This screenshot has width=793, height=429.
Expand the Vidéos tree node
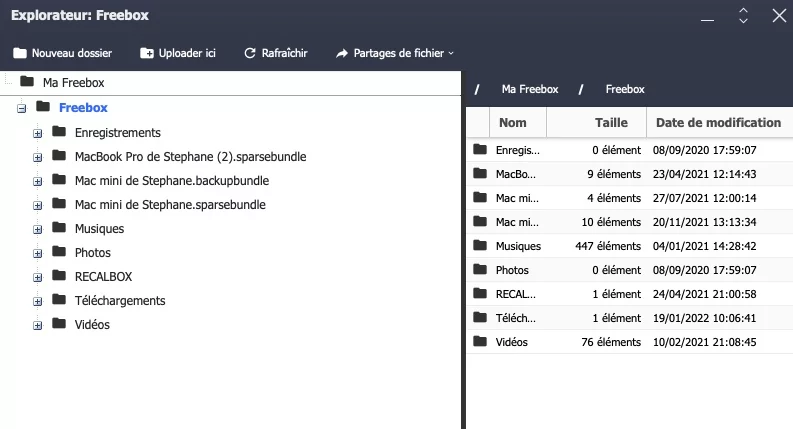coord(37,325)
